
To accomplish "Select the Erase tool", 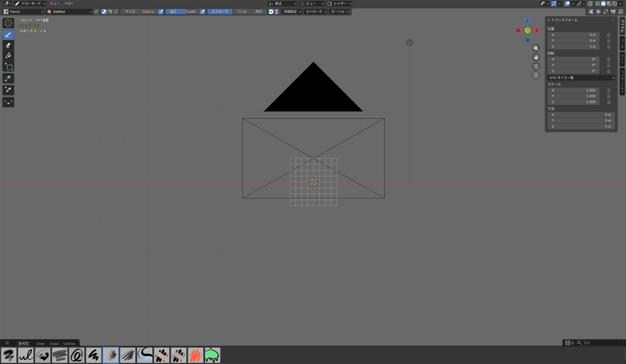I will (x=8, y=45).
